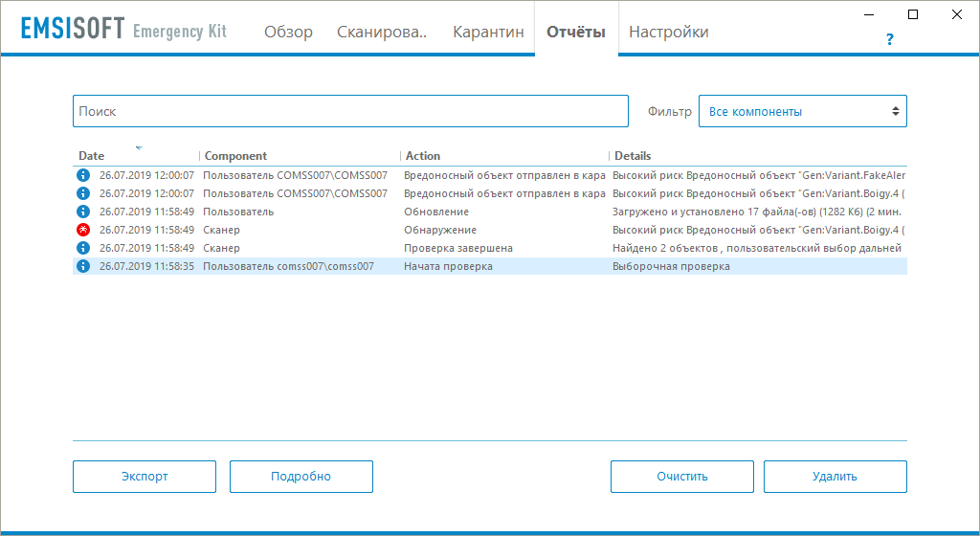Focus the Поиск search field
The width and height of the screenshot is (980, 536).
point(350,111)
